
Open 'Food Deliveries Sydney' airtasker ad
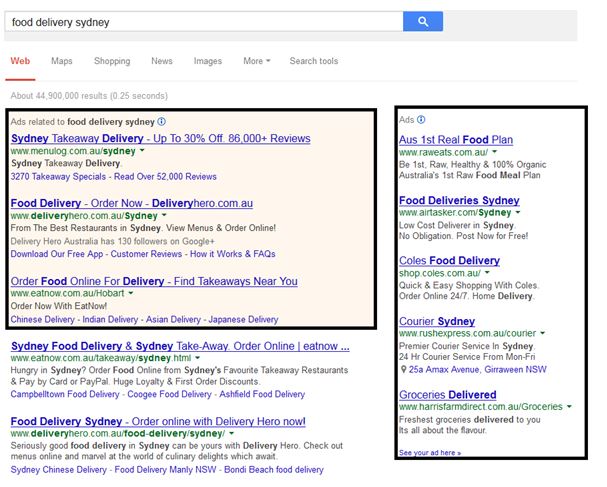(459, 200)
